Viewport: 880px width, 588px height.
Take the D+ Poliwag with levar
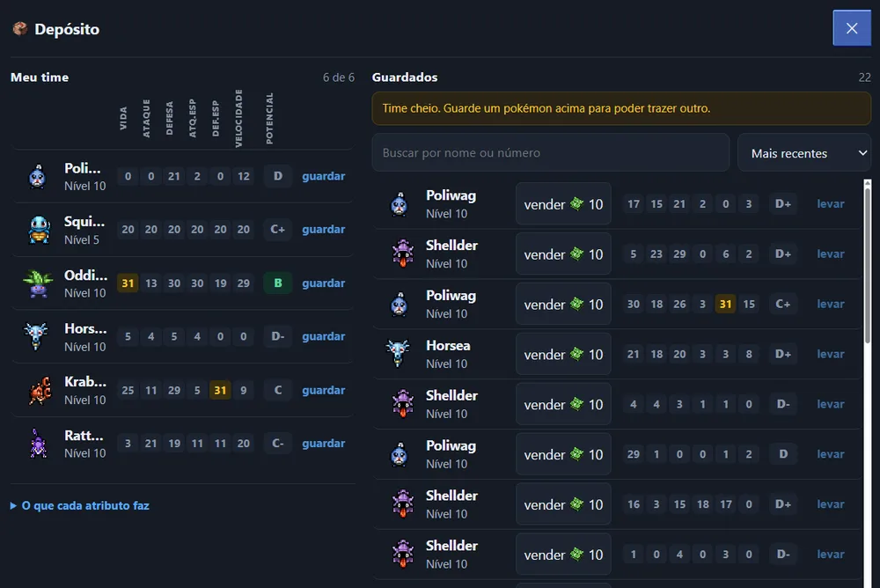tap(830, 204)
